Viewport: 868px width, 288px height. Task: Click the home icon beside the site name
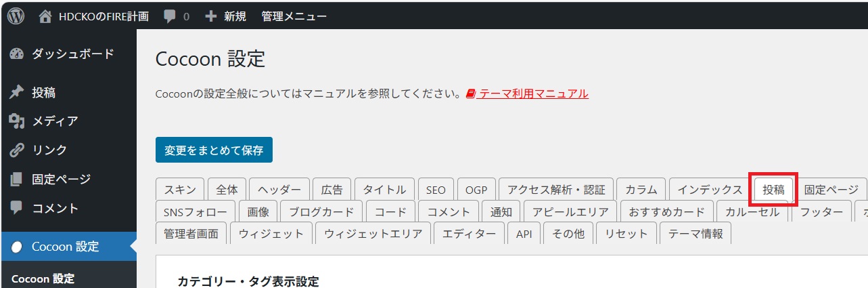[x=45, y=16]
